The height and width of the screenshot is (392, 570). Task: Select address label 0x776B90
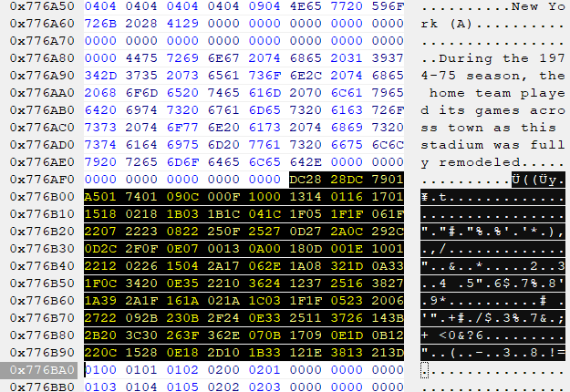(42, 353)
